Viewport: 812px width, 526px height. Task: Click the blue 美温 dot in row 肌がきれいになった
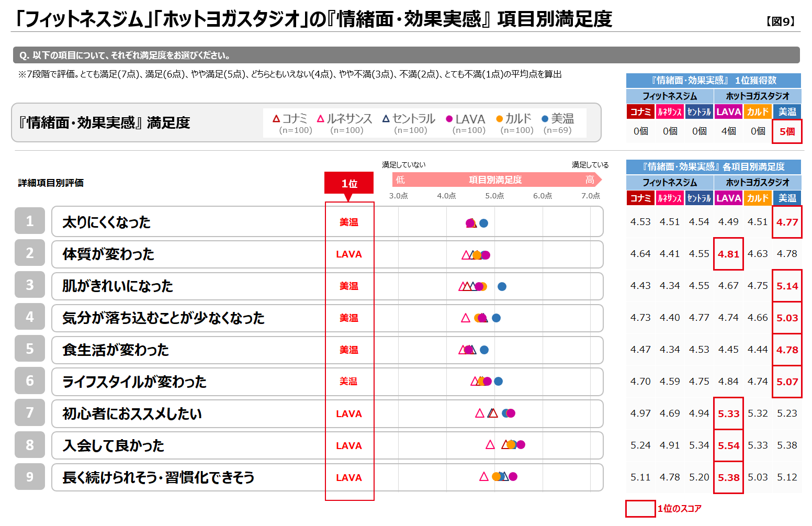pyautogui.click(x=502, y=286)
